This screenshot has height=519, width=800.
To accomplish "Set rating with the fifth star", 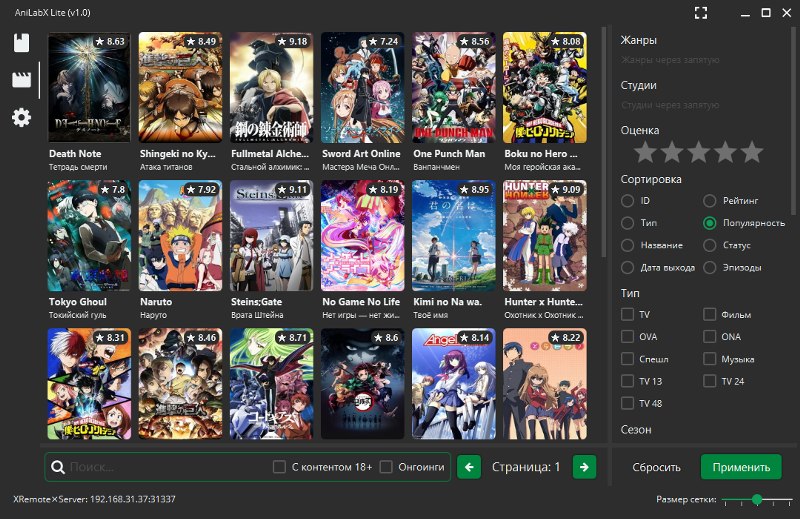I will pyautogui.click(x=751, y=152).
